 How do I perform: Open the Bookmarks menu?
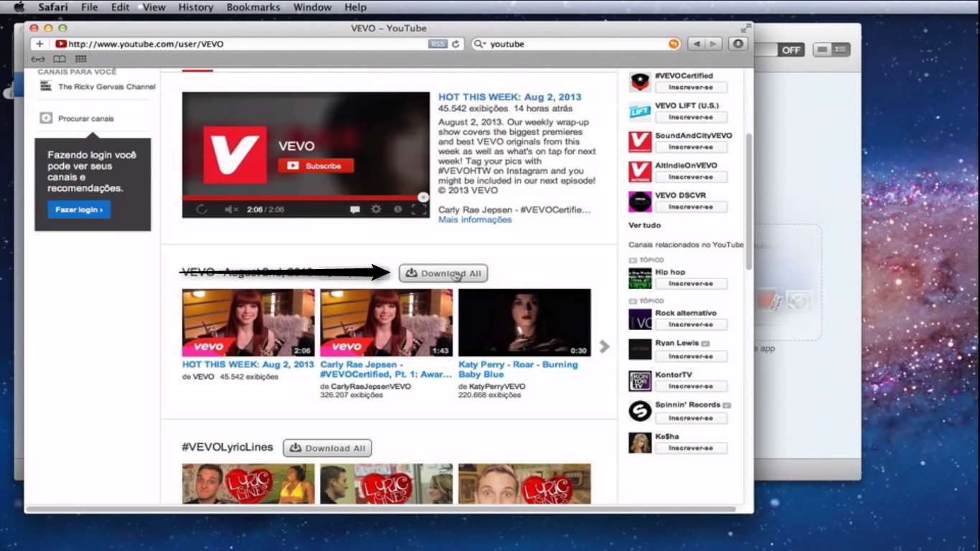[255, 7]
